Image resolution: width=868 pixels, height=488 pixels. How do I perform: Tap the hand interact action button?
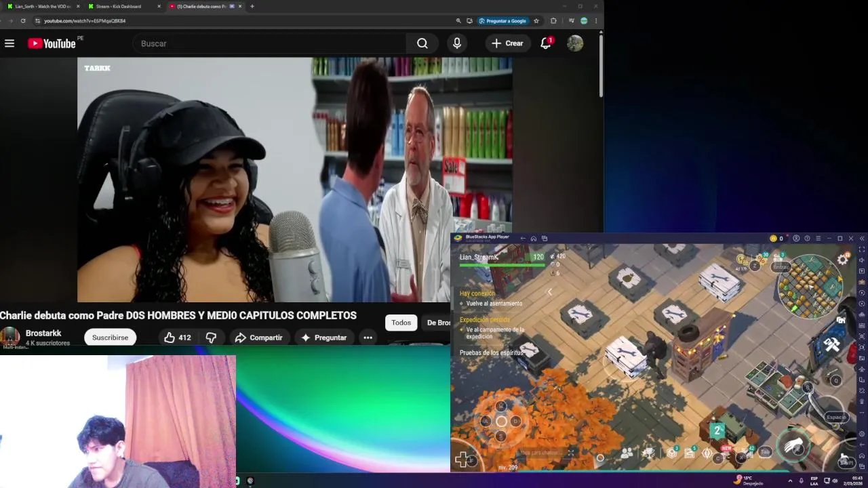(x=794, y=446)
